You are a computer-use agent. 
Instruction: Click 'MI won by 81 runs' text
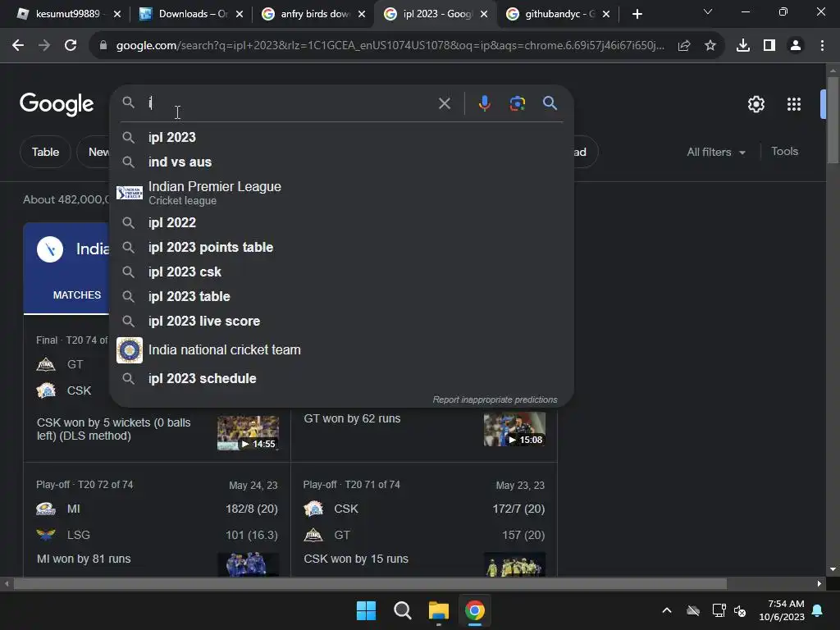(x=84, y=559)
